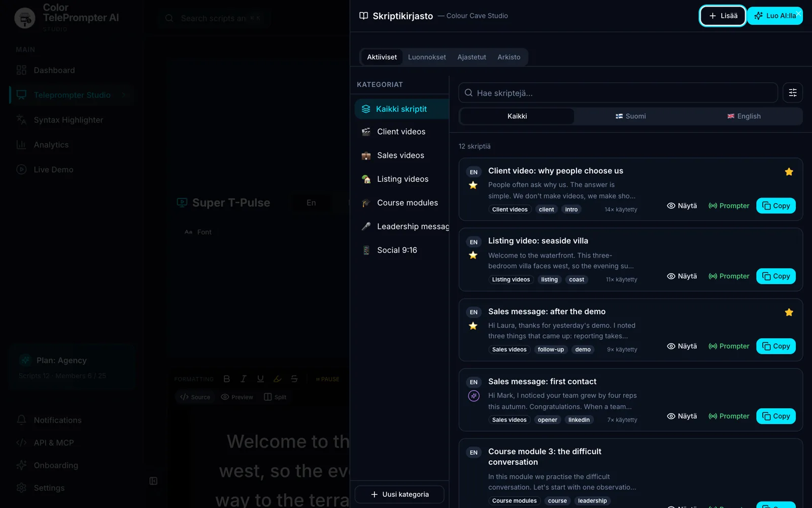Copy the Listing video seaside villa script
This screenshot has height=508, width=812.
pyautogui.click(x=776, y=276)
